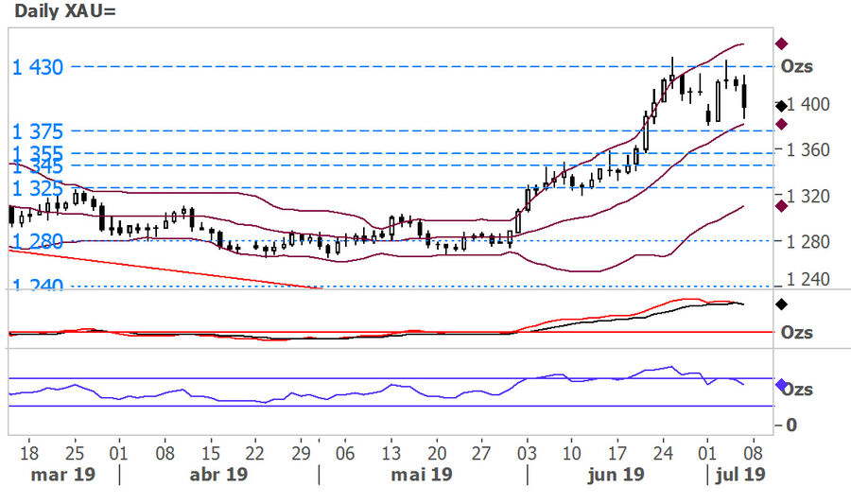Select the maroon diamond near the 1 320 value
Viewport: 851px width, 504px height.
point(782,205)
